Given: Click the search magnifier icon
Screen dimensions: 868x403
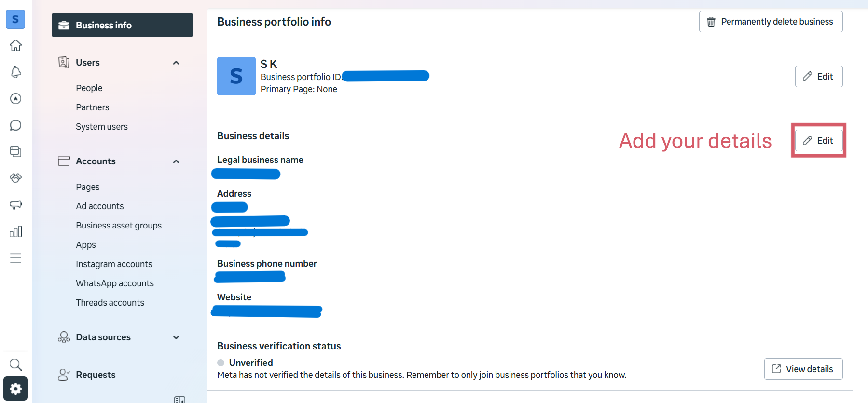Looking at the screenshot, I should [x=15, y=364].
